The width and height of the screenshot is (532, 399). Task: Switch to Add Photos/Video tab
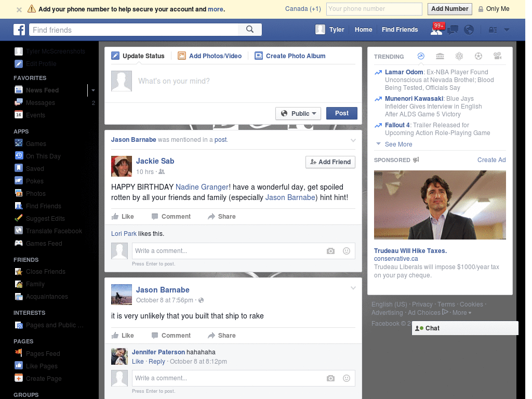[210, 56]
